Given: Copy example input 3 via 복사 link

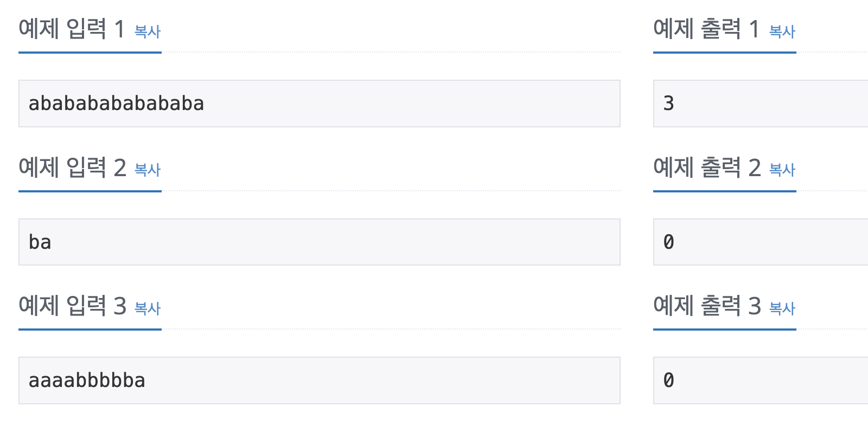Looking at the screenshot, I should 148,308.
